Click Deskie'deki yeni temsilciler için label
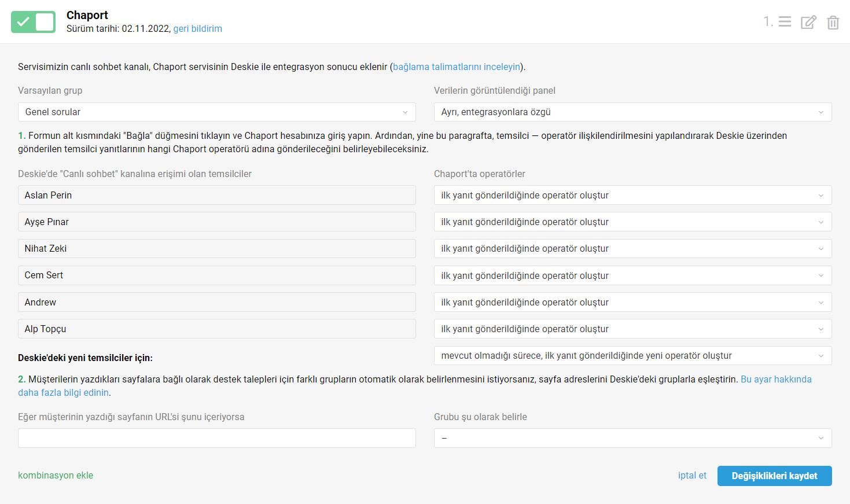This screenshot has width=850, height=504. pos(85,358)
